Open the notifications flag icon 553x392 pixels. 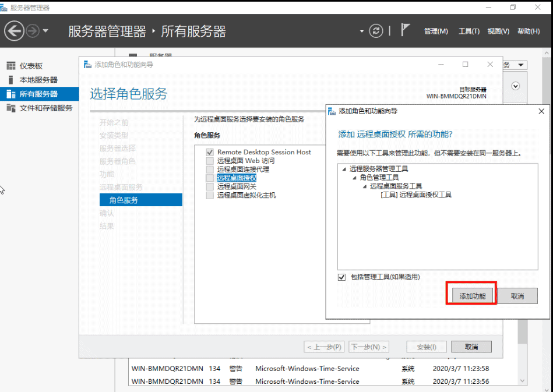406,30
